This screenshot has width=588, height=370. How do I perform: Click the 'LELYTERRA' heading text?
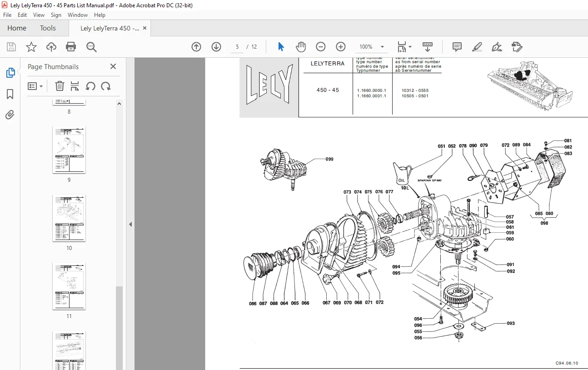pyautogui.click(x=328, y=64)
